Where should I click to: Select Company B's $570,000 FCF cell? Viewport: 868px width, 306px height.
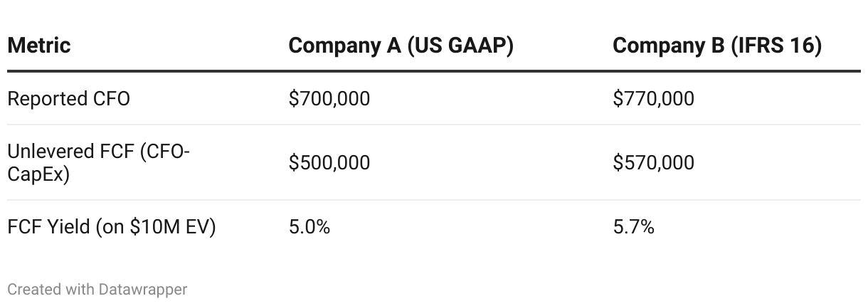click(x=653, y=162)
